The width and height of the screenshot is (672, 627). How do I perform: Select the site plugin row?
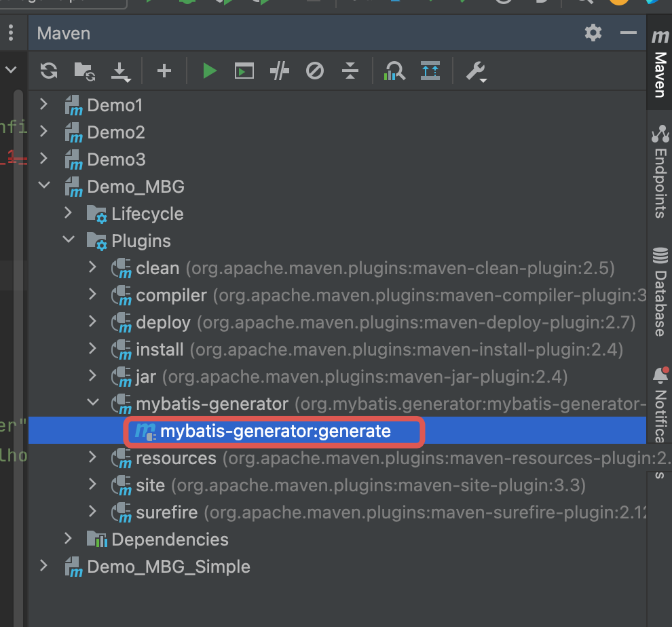pyautogui.click(x=337, y=485)
